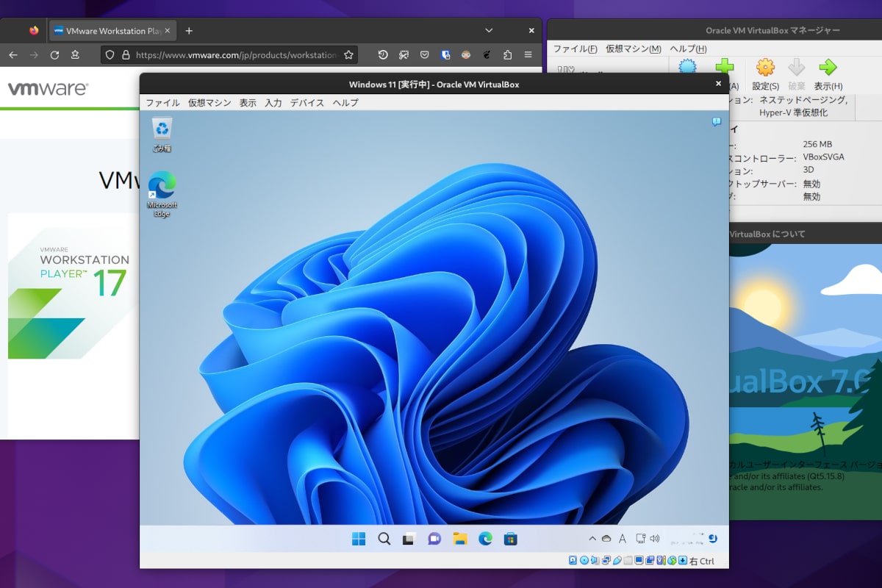882x588 pixels.
Task: Open the 表示 menu in VM window
Action: point(248,103)
